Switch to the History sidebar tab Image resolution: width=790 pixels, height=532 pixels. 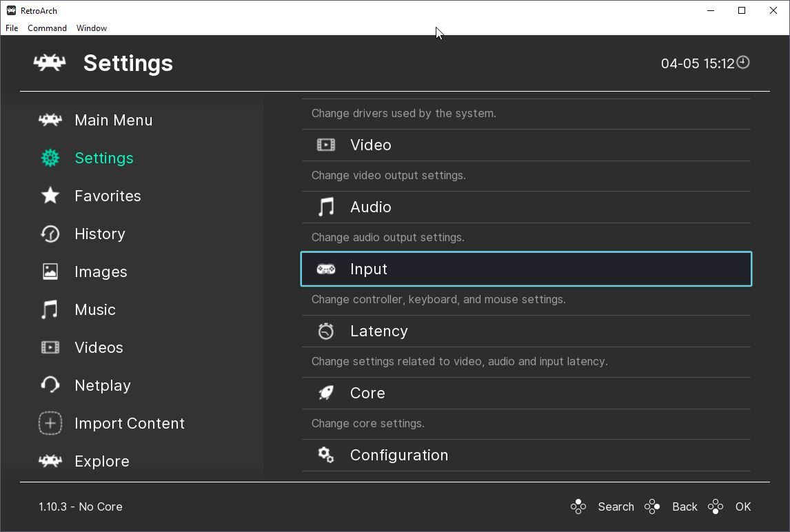pos(99,234)
